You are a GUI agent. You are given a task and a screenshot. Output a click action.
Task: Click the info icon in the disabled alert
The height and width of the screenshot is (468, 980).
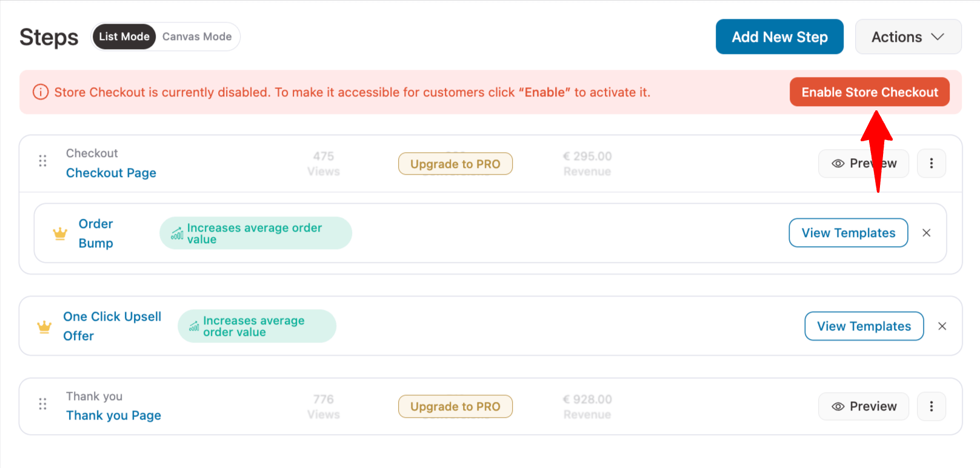coord(41,92)
